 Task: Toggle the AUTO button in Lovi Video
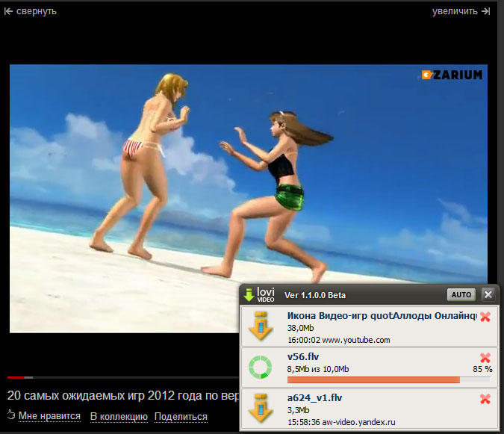pyautogui.click(x=461, y=295)
